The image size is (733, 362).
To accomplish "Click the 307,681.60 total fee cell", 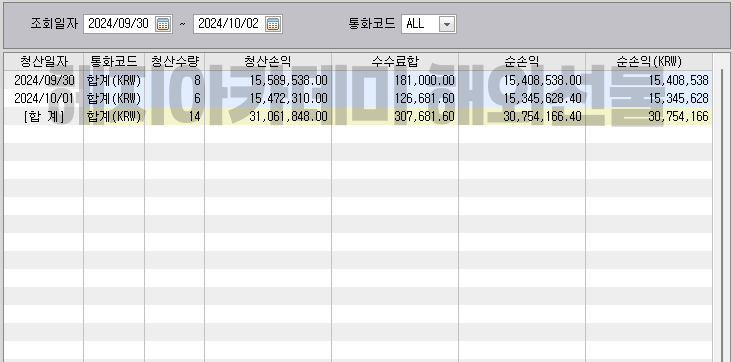I will tap(395, 116).
